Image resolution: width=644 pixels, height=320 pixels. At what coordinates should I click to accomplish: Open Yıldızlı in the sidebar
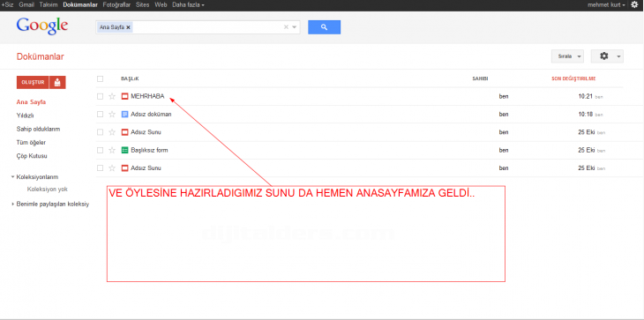[x=25, y=115]
